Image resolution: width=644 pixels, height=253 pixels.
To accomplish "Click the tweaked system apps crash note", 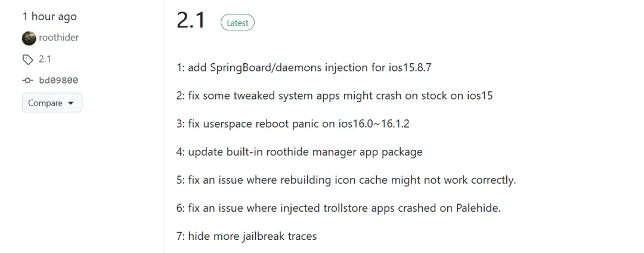I will point(335,95).
